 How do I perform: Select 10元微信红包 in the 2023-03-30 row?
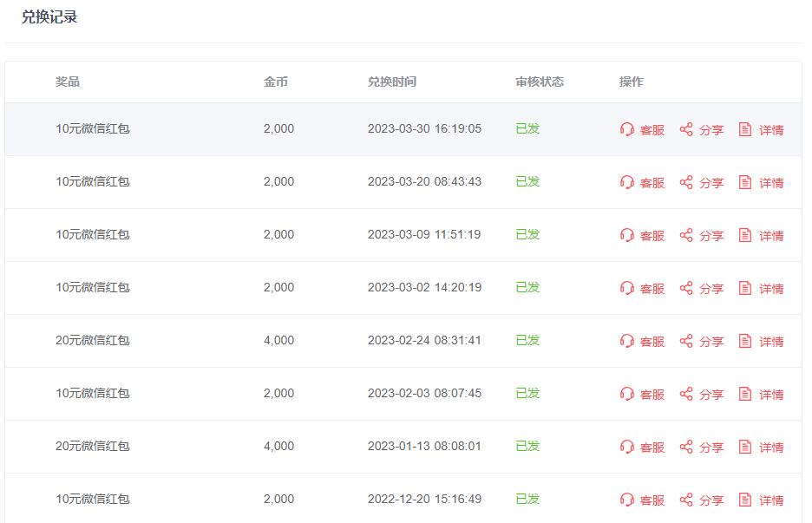coord(93,128)
